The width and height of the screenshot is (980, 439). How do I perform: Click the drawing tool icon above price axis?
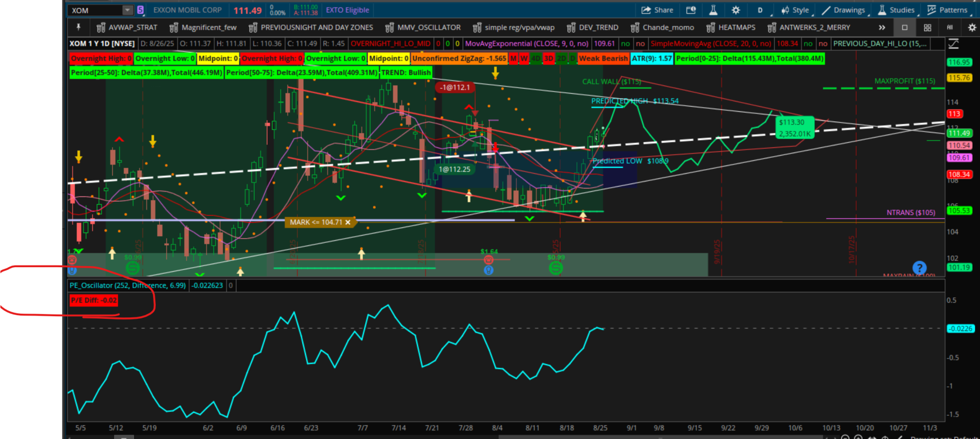(954, 44)
